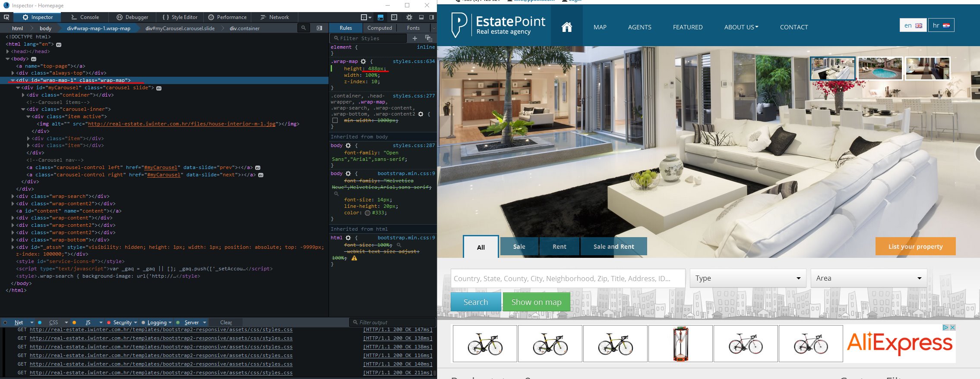Click the selector highlighter icon next to .wrap-map

(x=363, y=62)
